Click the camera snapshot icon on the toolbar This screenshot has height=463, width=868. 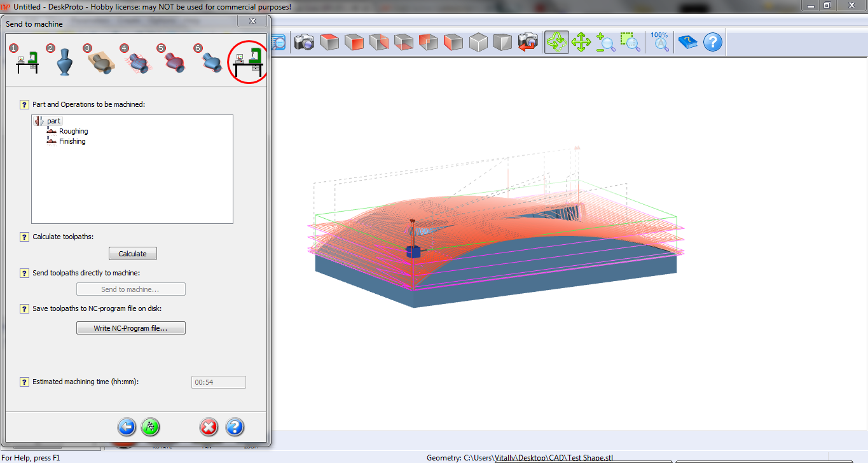(x=304, y=42)
